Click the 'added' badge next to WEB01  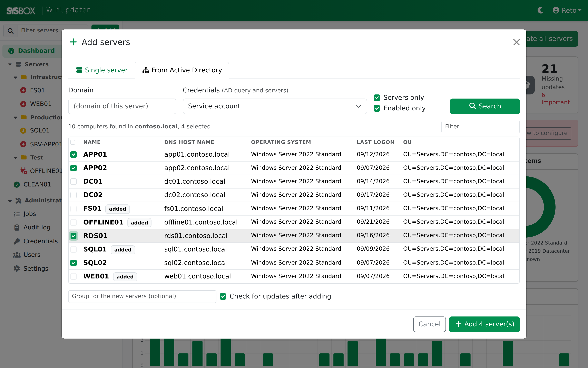[125, 277]
